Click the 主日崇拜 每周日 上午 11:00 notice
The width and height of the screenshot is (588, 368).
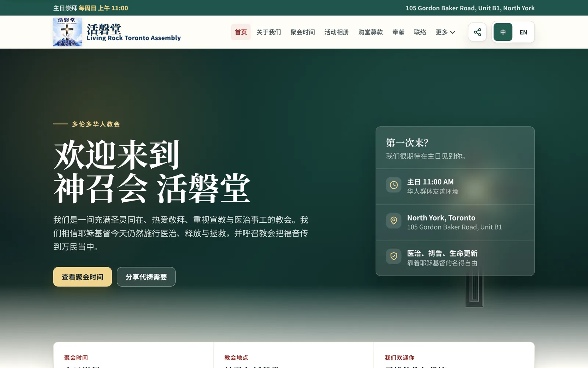[91, 8]
